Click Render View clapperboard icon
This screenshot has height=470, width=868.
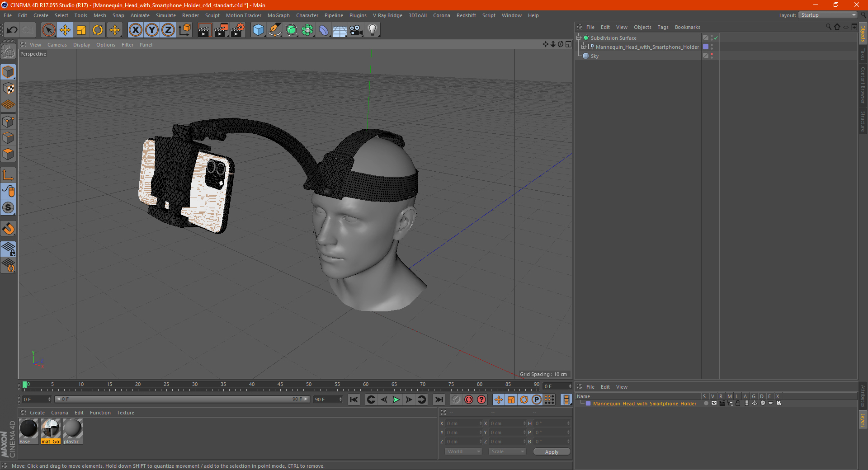(204, 30)
